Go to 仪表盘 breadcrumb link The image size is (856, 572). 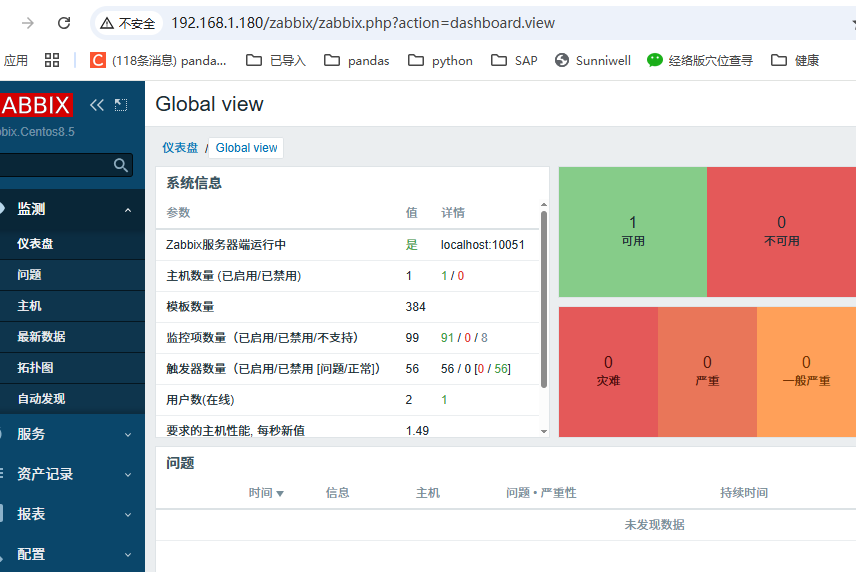(x=180, y=148)
